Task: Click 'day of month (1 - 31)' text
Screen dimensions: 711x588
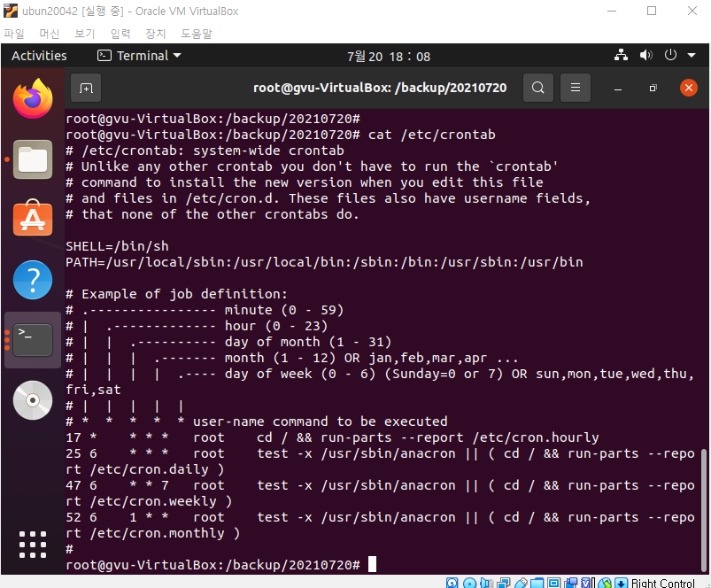Action: [x=308, y=342]
